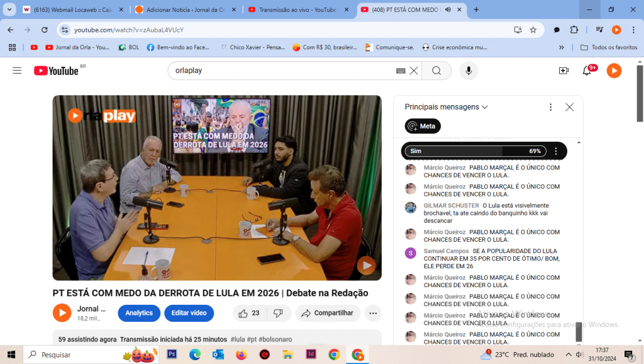Click the Analytics button

tap(139, 313)
